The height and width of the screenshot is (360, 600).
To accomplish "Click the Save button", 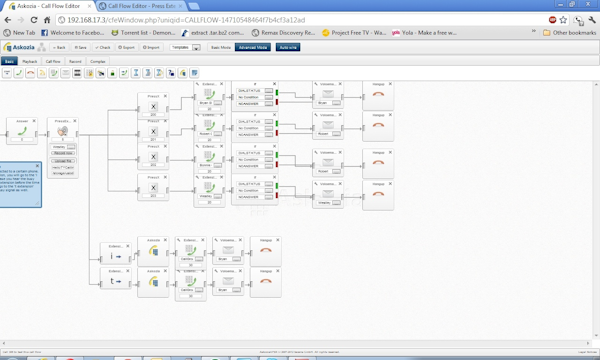I will 80,47.
